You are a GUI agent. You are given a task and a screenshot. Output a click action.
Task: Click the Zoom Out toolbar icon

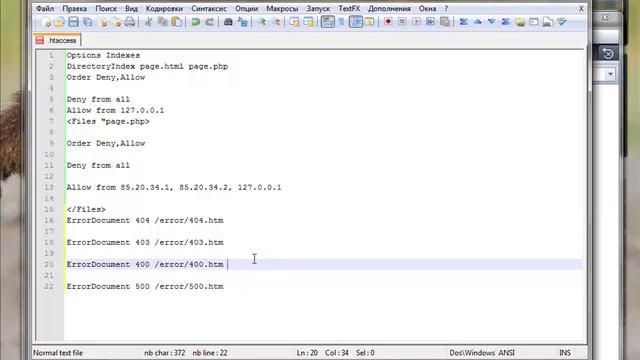[x=276, y=22]
